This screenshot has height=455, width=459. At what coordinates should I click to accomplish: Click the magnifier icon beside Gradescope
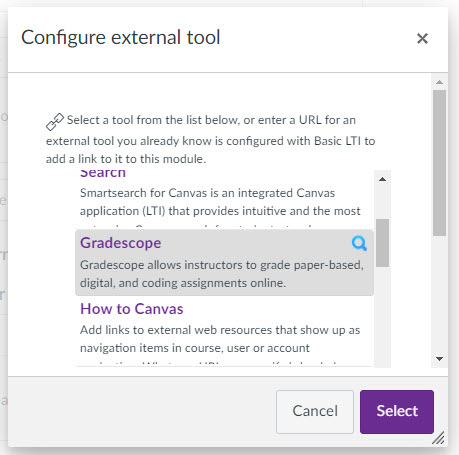(x=359, y=243)
